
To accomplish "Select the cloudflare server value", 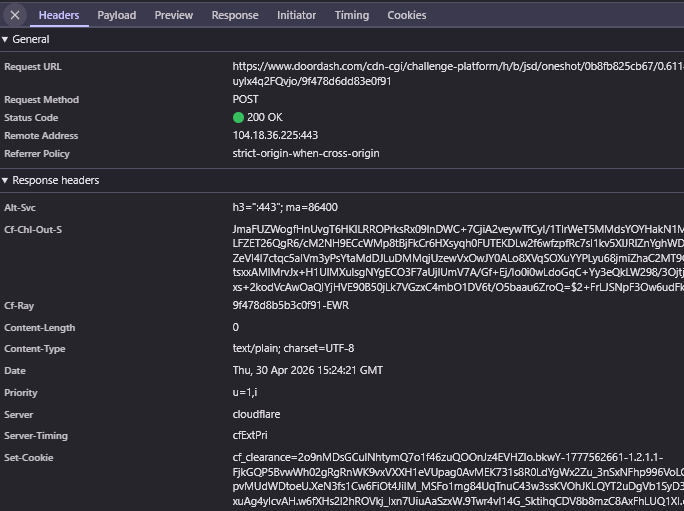I will [x=256, y=414].
